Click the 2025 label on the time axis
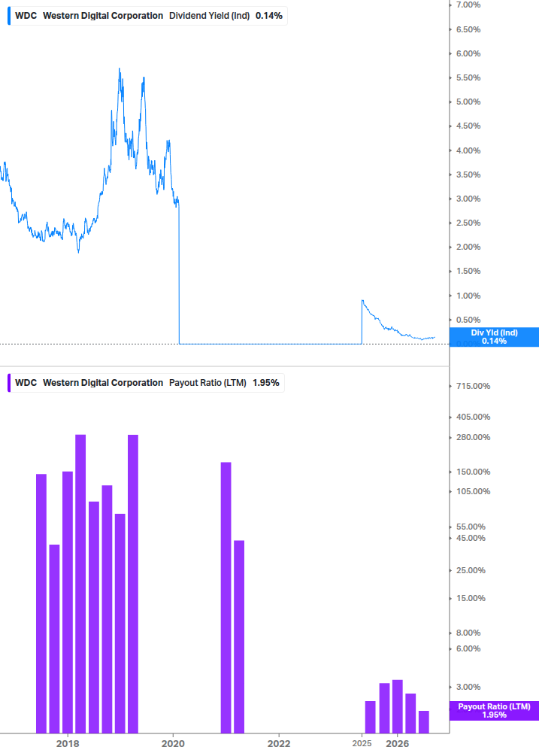 click(x=362, y=743)
